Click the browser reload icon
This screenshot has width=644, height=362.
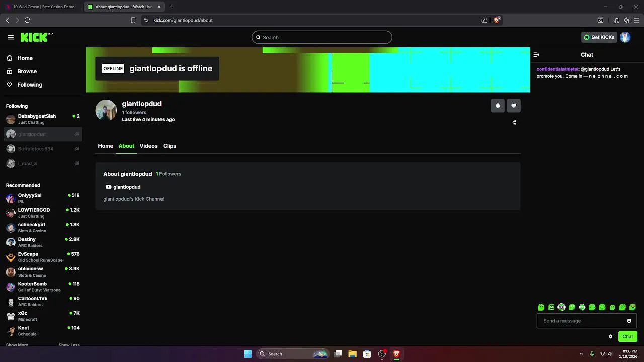point(28,20)
